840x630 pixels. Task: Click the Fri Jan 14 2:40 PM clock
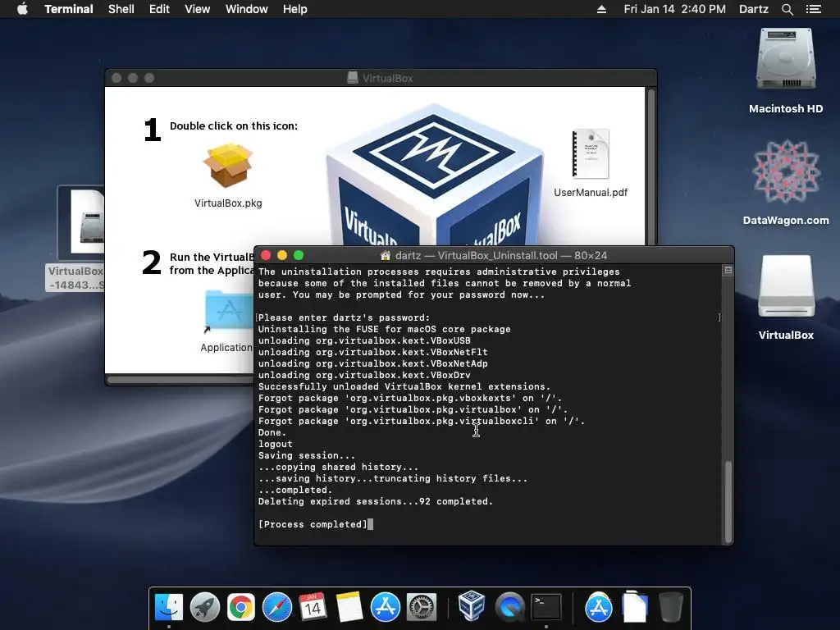pos(674,9)
